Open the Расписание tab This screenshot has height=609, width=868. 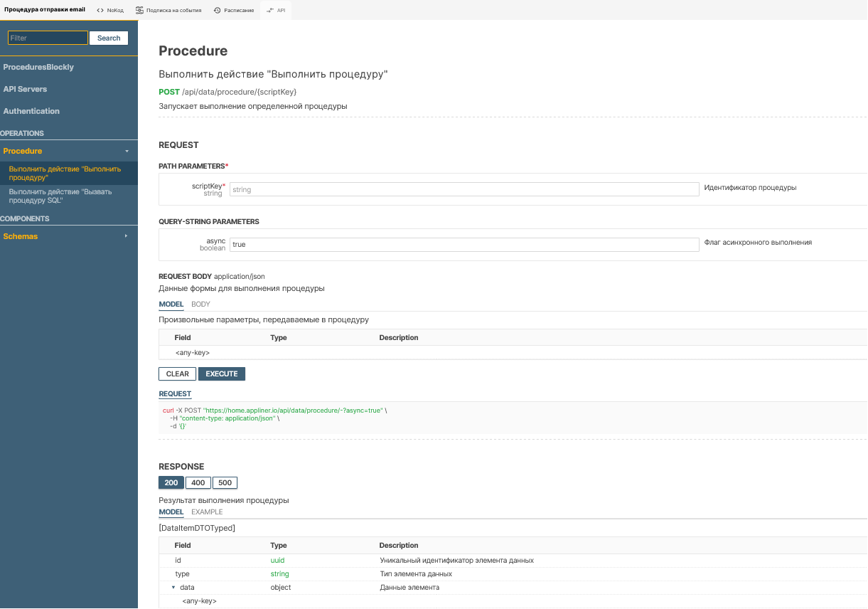point(234,10)
